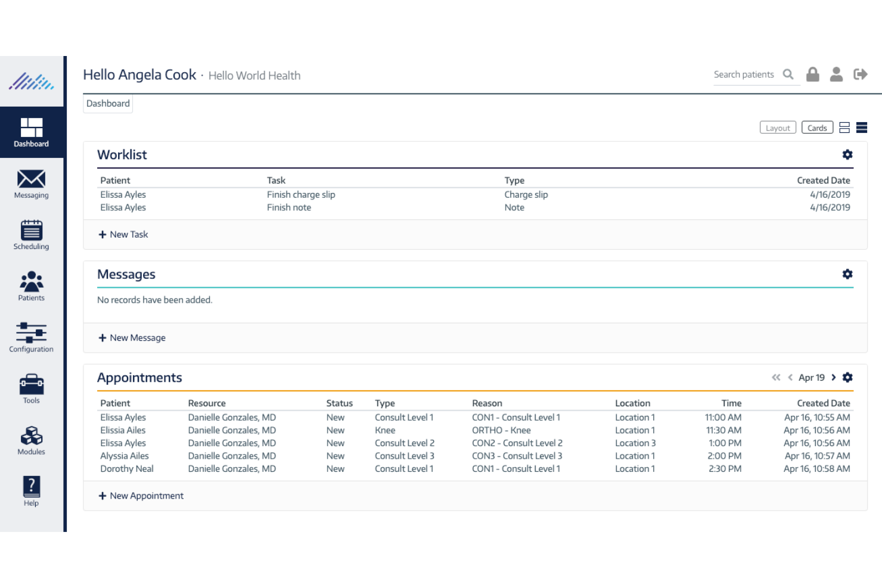The width and height of the screenshot is (882, 588).
Task: Open the Configuration panel
Action: click(x=30, y=337)
